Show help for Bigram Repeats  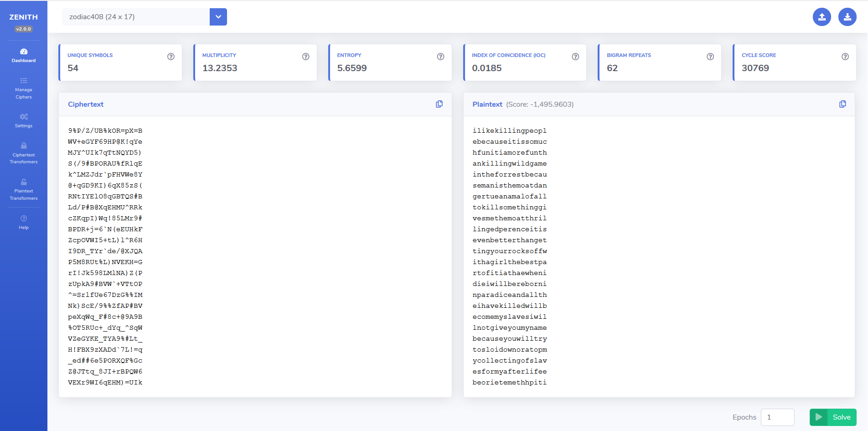click(710, 57)
